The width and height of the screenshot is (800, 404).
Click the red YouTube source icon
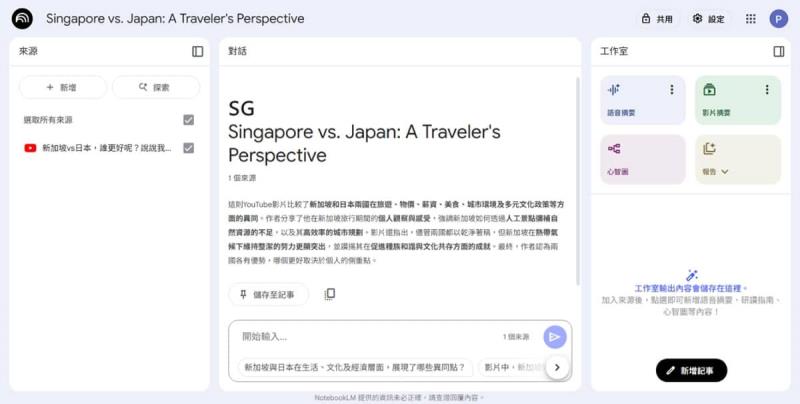30,148
